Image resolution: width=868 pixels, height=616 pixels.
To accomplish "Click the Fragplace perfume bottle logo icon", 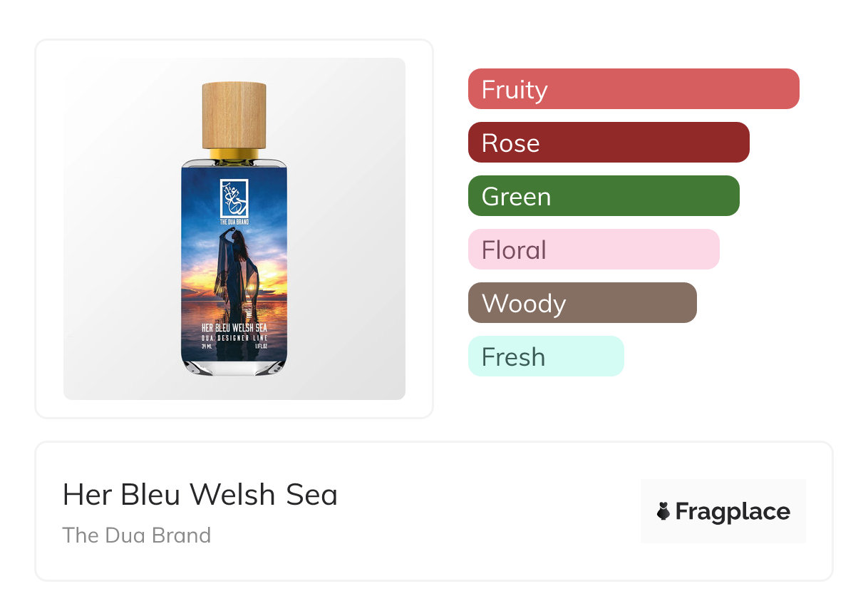I will click(x=663, y=511).
